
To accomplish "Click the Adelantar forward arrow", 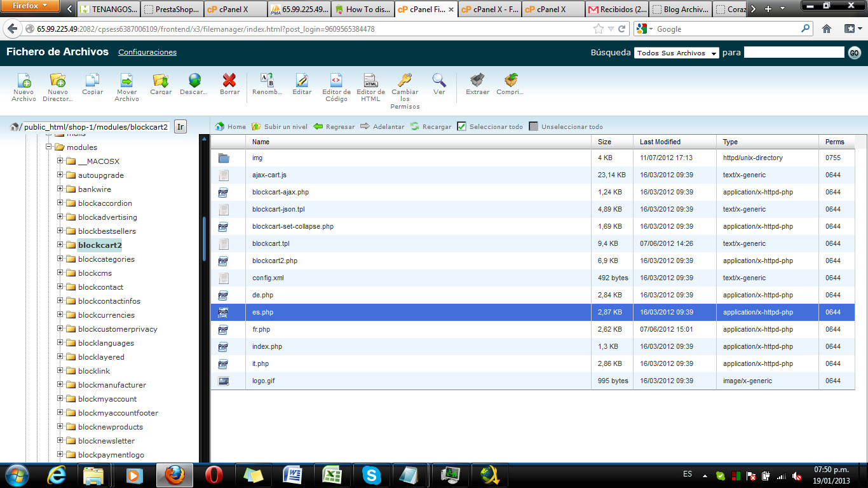I will (x=383, y=126).
